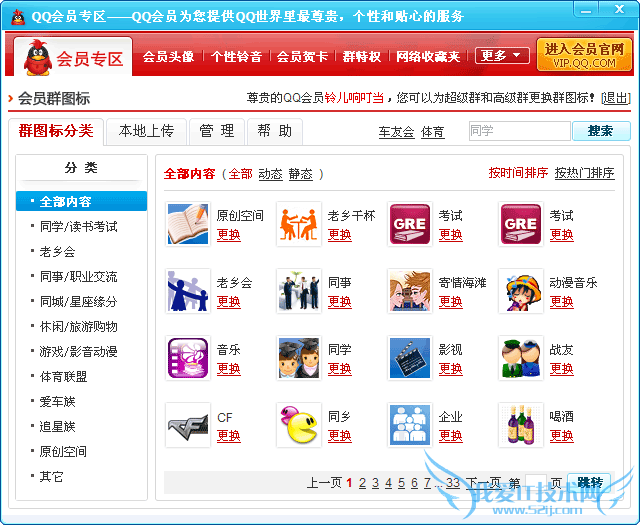The height and width of the screenshot is (525, 640).
Task: Select the 同学 graduates icon
Action: click(x=299, y=358)
